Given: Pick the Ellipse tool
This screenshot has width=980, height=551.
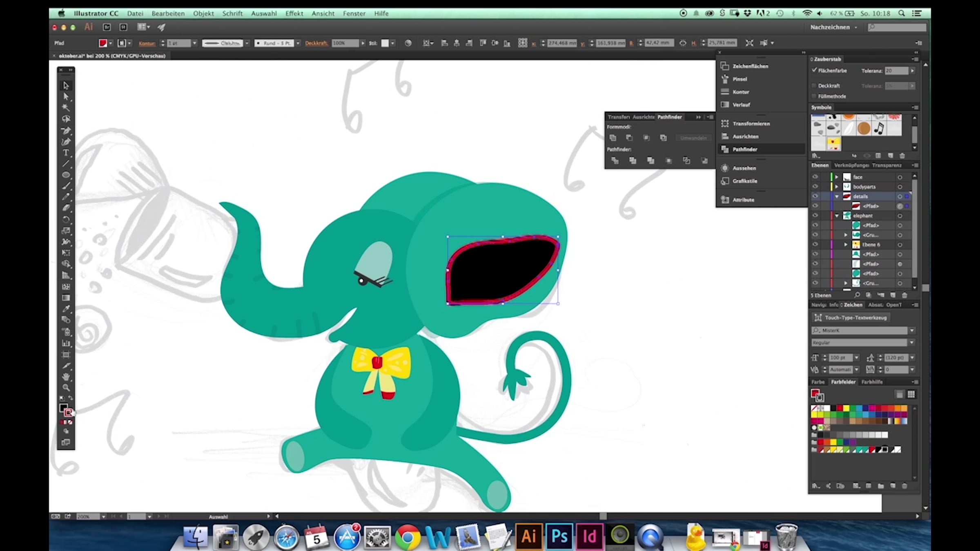Looking at the screenshot, I should pyautogui.click(x=66, y=175).
